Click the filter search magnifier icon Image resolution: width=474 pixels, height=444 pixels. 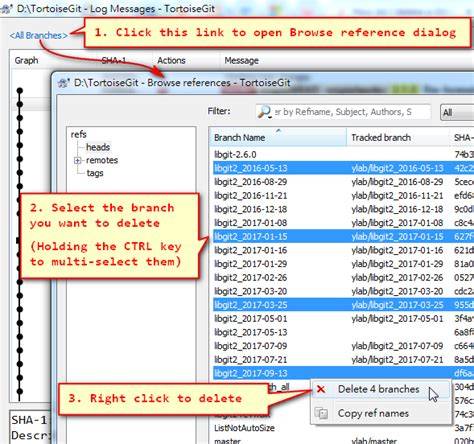(265, 112)
